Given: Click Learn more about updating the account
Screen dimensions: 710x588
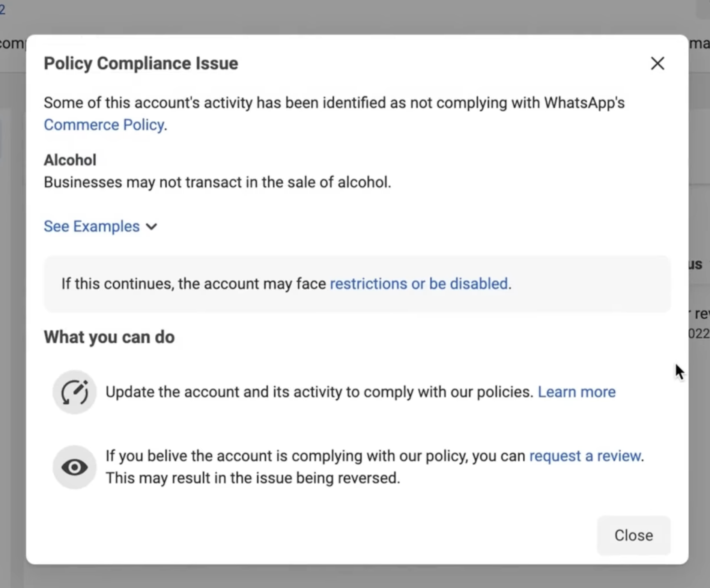Looking at the screenshot, I should click(577, 392).
